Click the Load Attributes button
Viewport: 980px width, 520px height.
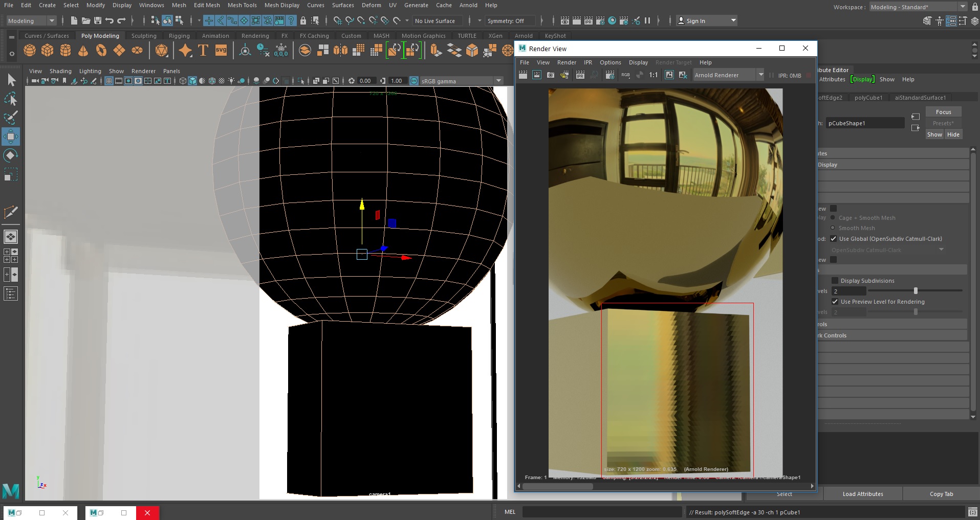click(x=862, y=494)
